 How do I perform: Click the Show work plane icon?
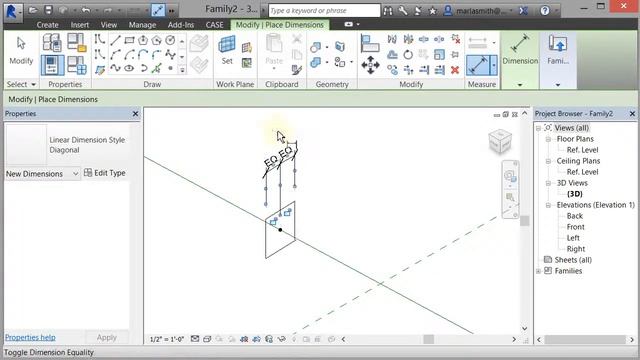pyautogui.click(x=247, y=47)
